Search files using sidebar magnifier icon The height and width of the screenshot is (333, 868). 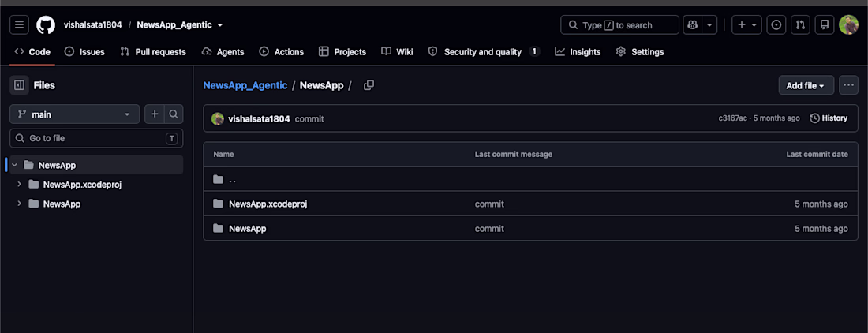tap(174, 114)
